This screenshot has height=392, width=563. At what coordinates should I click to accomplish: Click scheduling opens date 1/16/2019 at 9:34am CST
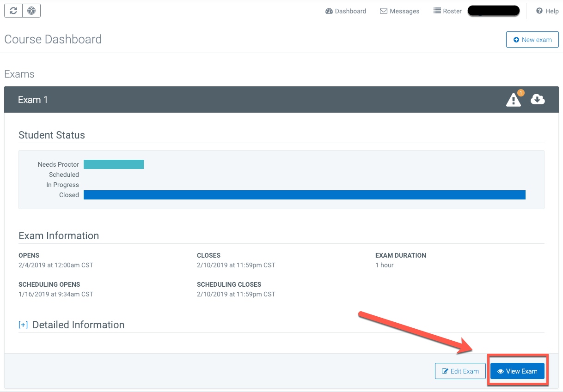[56, 294]
